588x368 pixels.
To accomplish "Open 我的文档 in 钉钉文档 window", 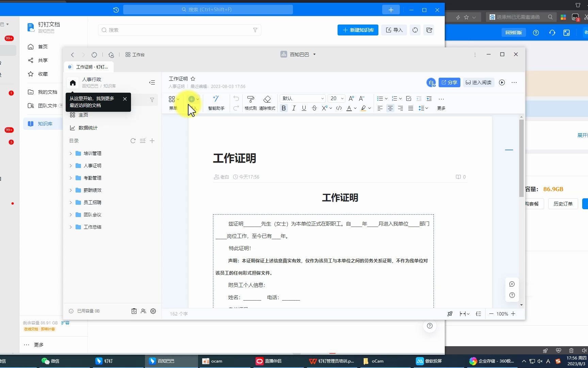I will click(43, 92).
